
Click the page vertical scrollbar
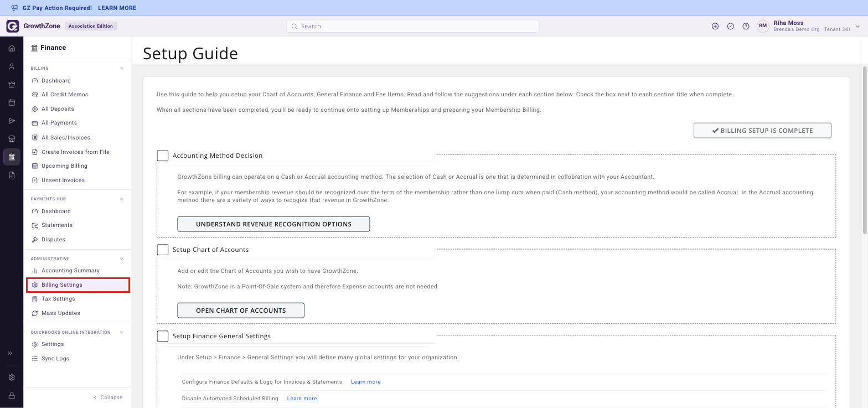pos(865,151)
